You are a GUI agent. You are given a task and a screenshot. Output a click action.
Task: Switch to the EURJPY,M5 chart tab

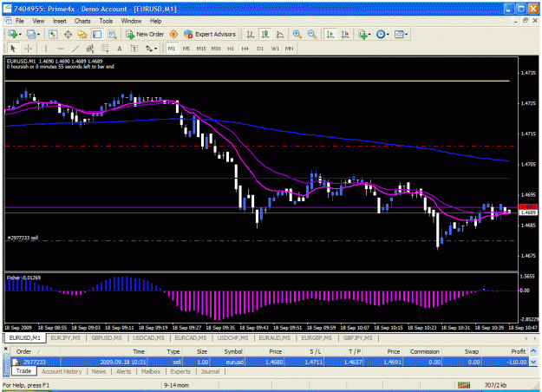tap(65, 337)
